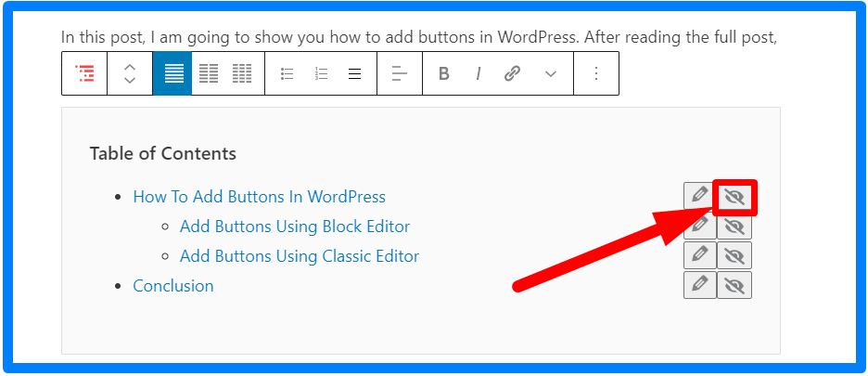Edit the Conclusion entry with pencil icon

click(x=700, y=285)
